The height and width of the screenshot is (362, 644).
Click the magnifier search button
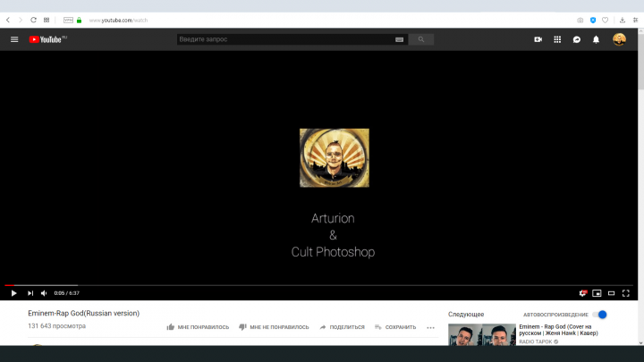[421, 39]
